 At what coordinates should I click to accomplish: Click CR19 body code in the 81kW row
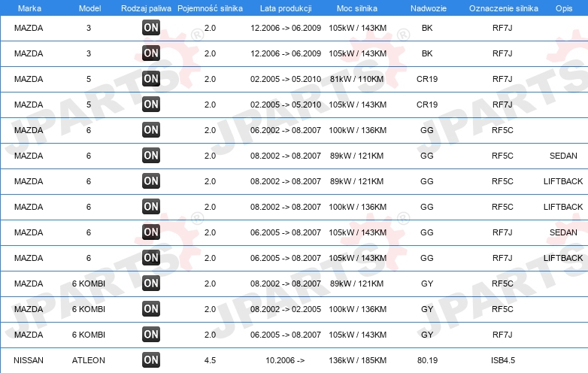point(427,79)
